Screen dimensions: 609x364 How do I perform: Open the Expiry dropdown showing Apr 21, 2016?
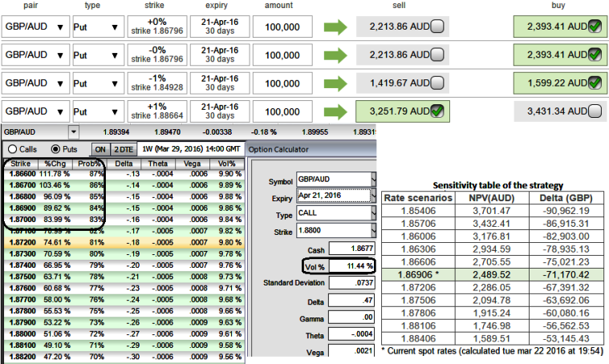tap(373, 195)
